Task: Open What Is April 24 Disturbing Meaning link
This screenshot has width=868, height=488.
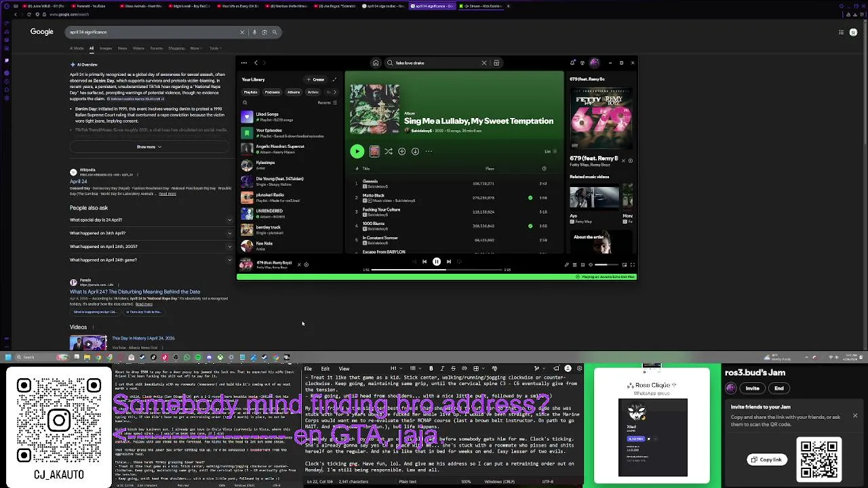Action: tap(135, 291)
